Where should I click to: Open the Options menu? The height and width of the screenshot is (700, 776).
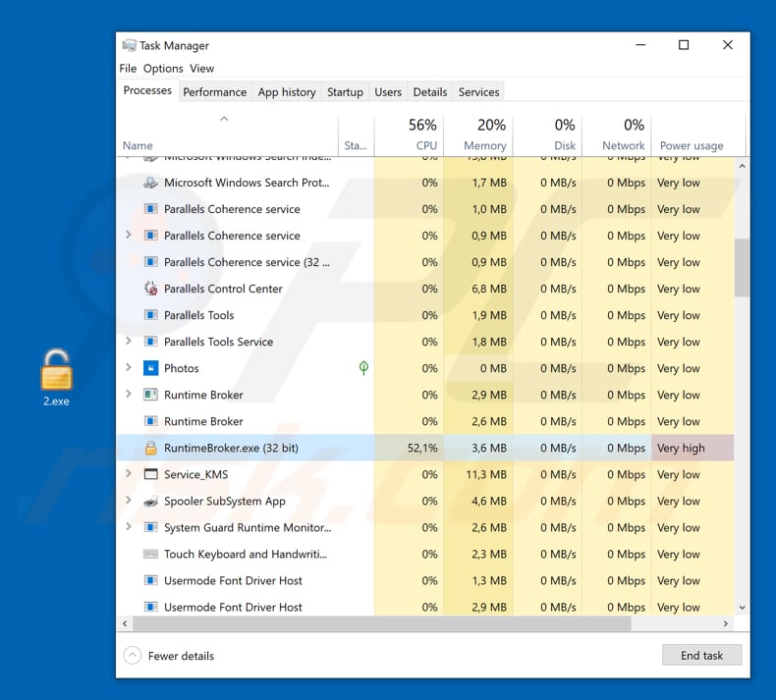163,69
